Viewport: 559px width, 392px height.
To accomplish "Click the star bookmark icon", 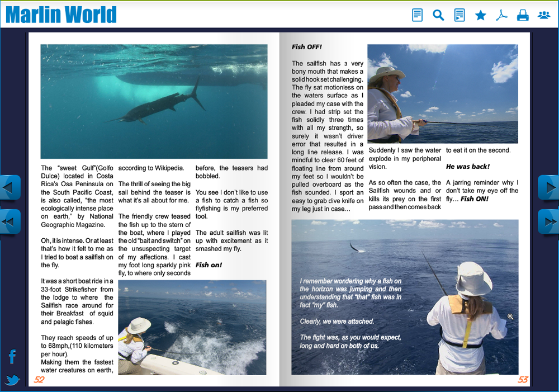I will [480, 15].
